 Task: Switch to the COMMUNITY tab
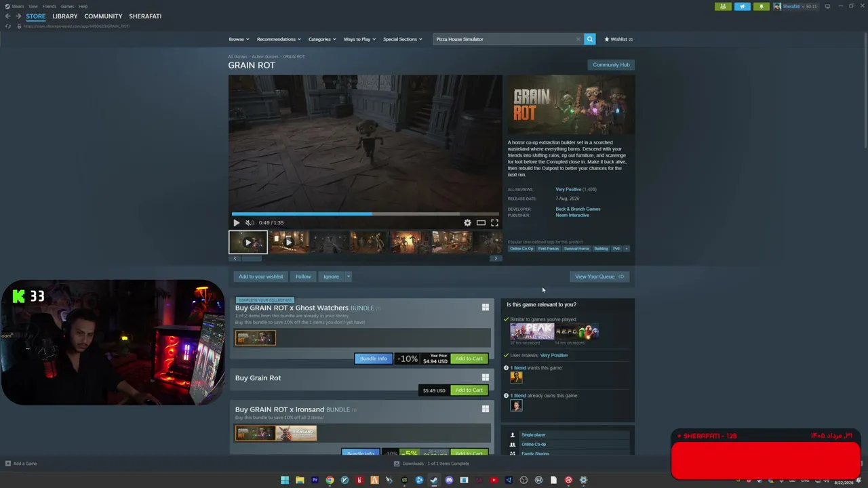point(103,16)
